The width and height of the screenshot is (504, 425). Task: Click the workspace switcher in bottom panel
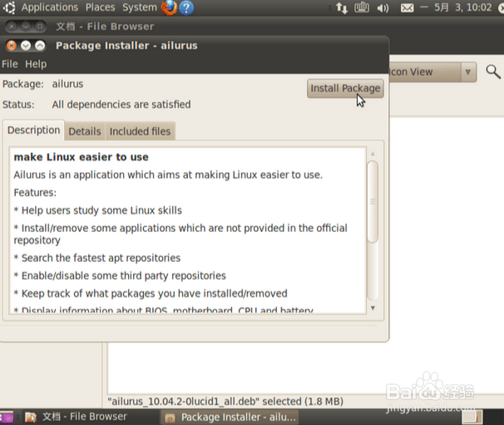472,418
